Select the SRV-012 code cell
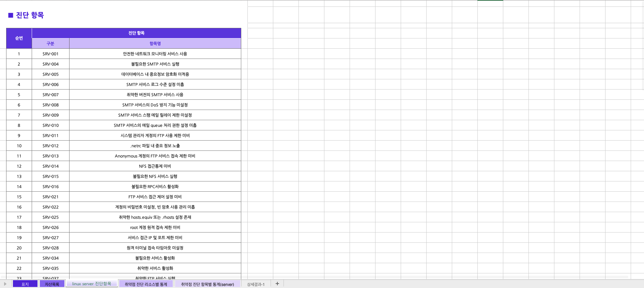 click(50, 146)
